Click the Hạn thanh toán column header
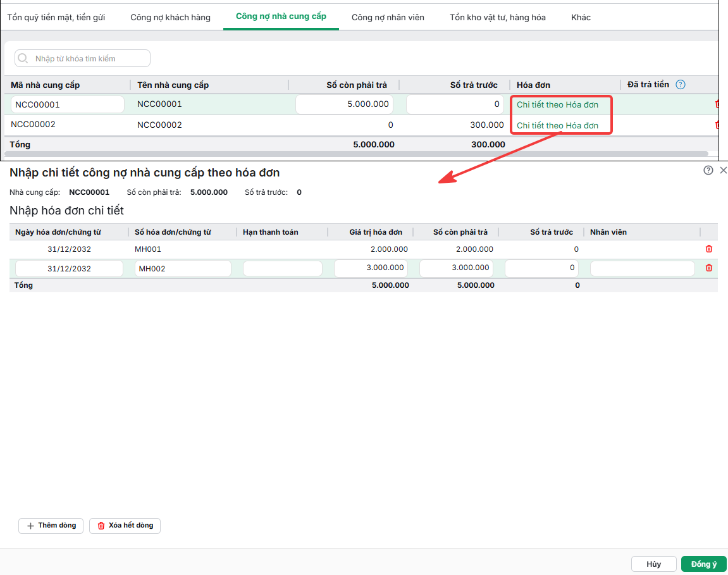The height and width of the screenshot is (575, 728). [270, 232]
